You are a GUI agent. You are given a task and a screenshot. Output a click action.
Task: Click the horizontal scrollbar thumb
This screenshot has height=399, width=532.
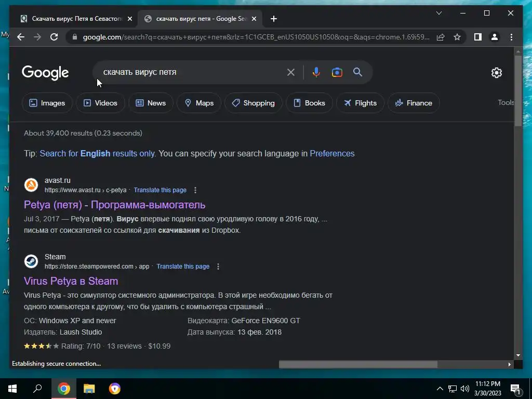358,364
